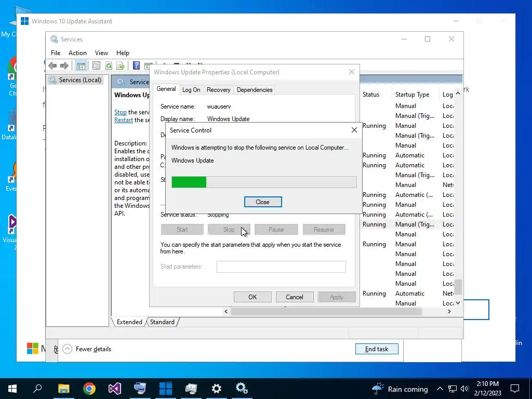Open the Action menu in Services
The width and height of the screenshot is (532, 399).
(x=77, y=53)
